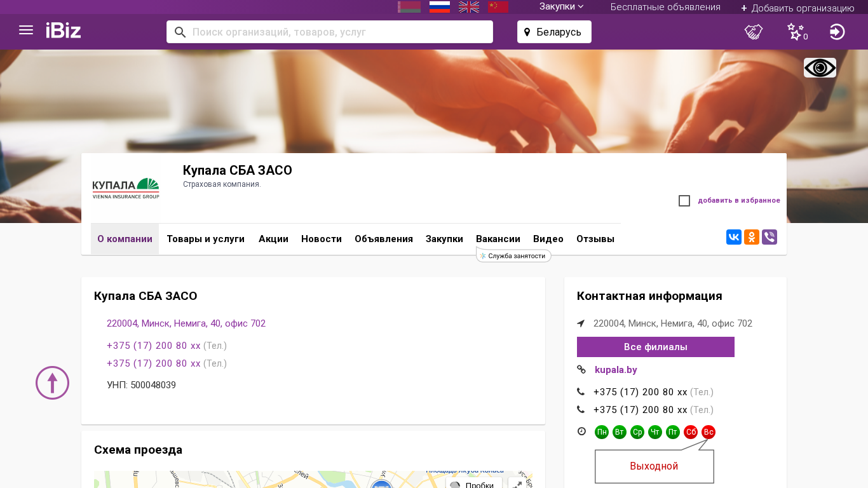This screenshot has width=868, height=488.
Task: Click the iBiz logo
Action: 64,30
